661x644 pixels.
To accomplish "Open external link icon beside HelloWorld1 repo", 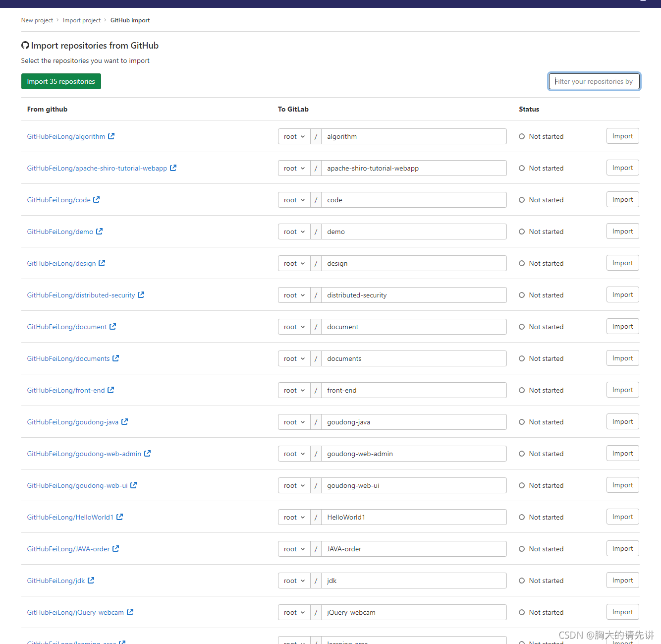I will pyautogui.click(x=120, y=517).
